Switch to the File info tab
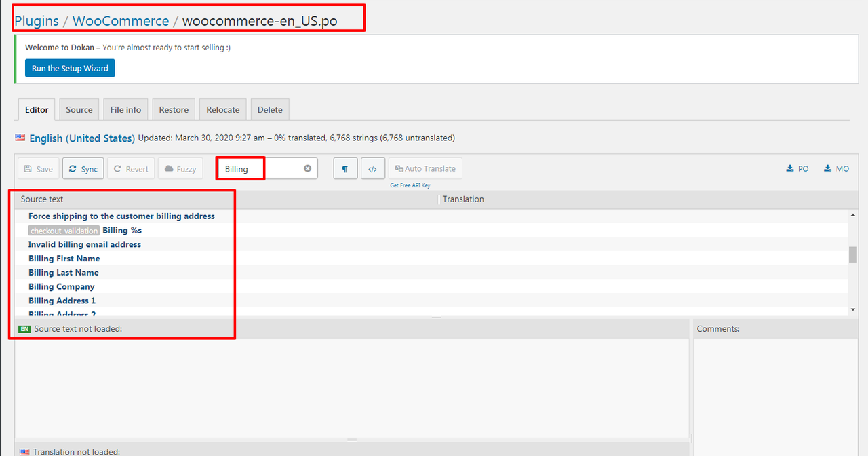This screenshot has width=868, height=456. [125, 109]
